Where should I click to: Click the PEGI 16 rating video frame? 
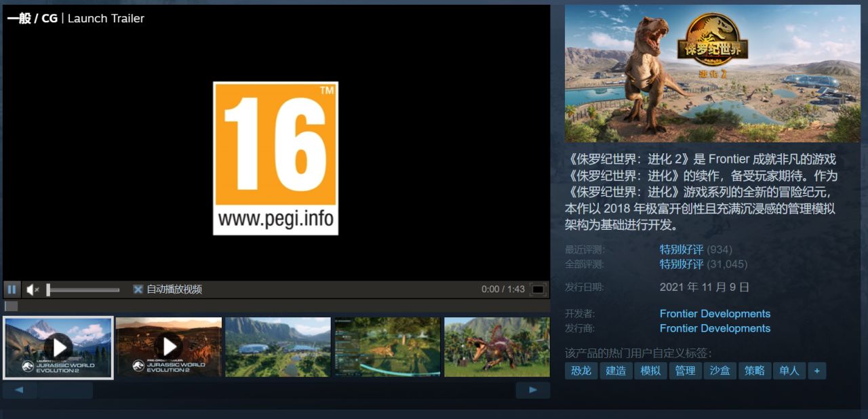275,159
